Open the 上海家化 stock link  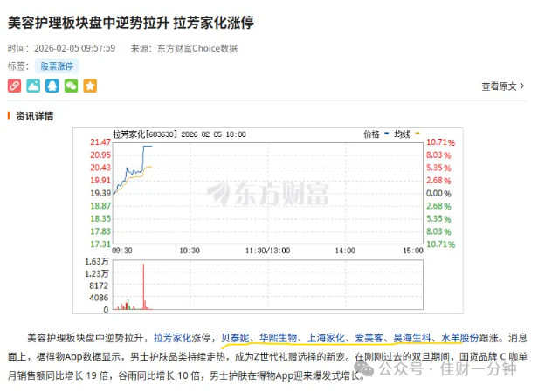[x=326, y=338]
